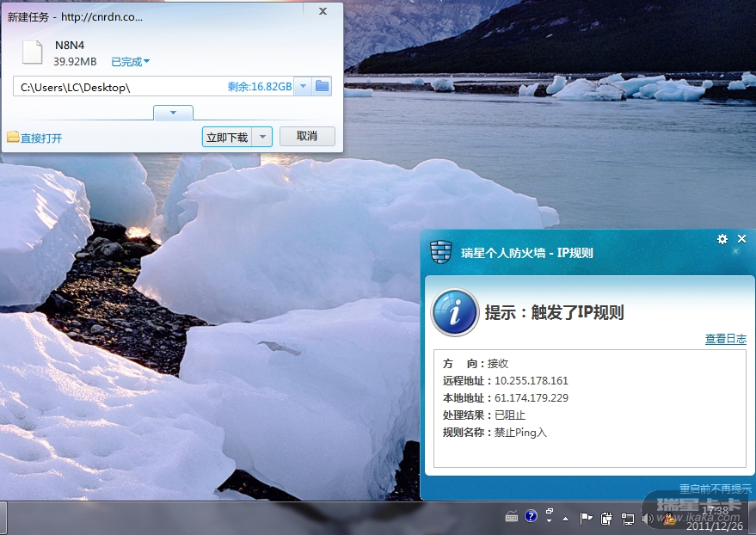Screen dimensions: 756x535
Task: Browse for a folder with the blue folder icon
Action: pyautogui.click(x=322, y=87)
